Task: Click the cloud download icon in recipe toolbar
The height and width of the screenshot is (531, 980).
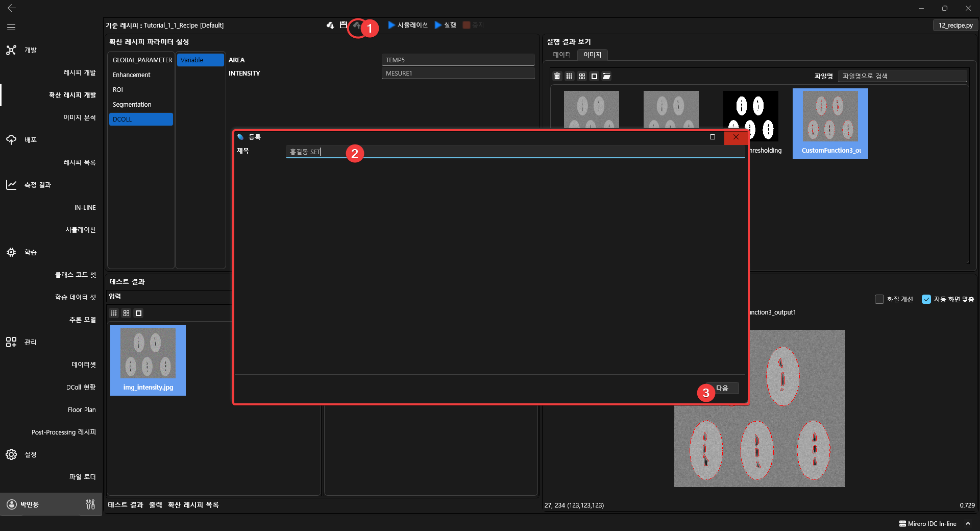Action: pyautogui.click(x=330, y=25)
